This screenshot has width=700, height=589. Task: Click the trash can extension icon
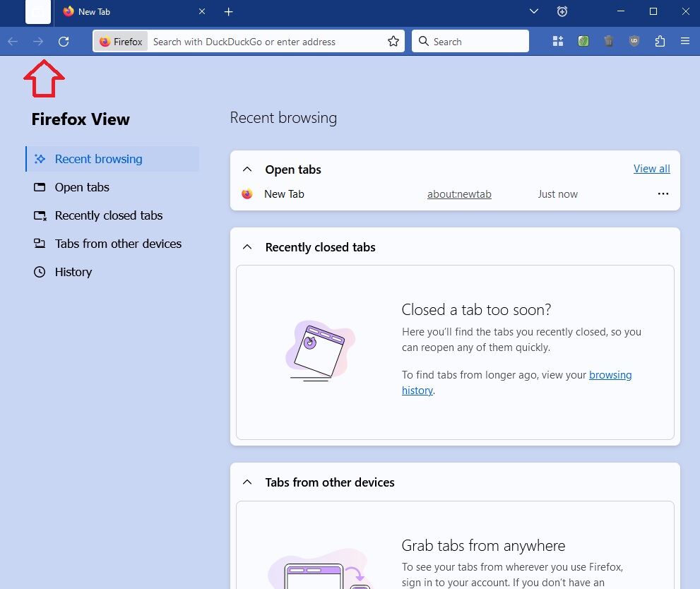point(608,41)
